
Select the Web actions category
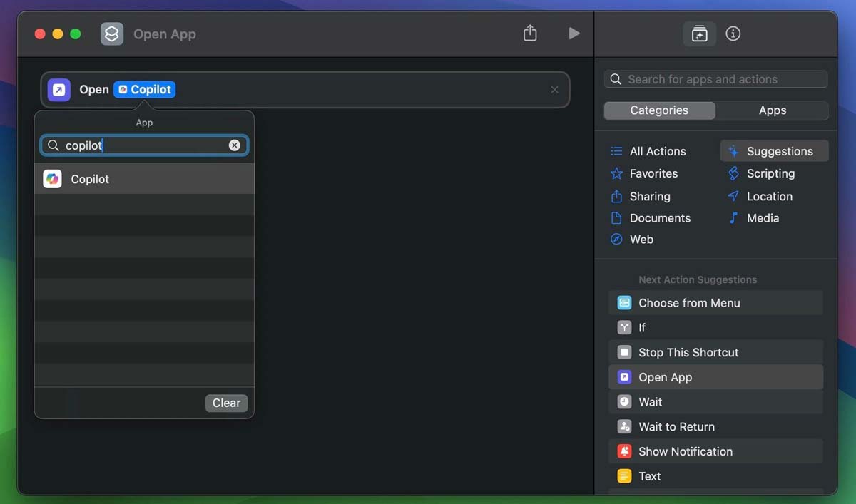(x=641, y=240)
